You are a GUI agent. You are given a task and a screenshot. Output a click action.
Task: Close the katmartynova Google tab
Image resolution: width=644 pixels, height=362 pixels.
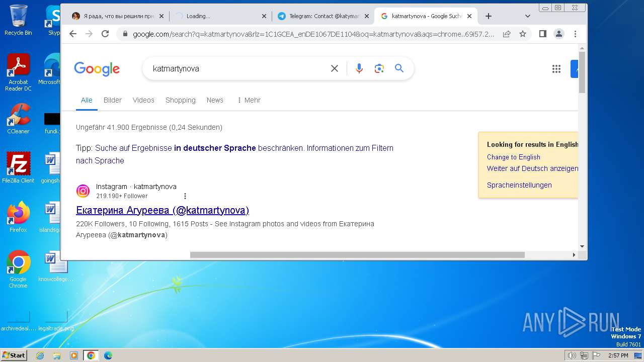(x=469, y=16)
